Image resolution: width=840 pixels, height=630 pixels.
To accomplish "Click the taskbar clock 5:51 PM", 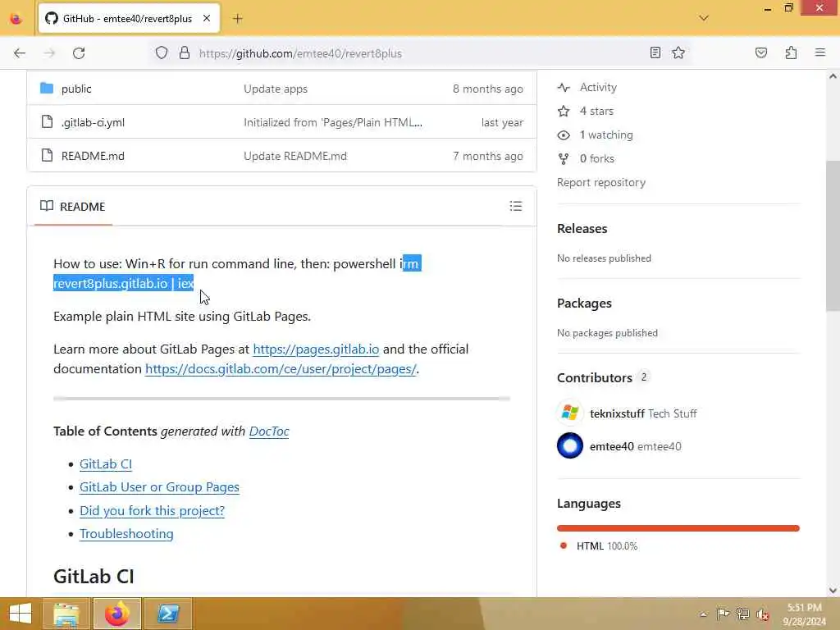I will click(804, 614).
